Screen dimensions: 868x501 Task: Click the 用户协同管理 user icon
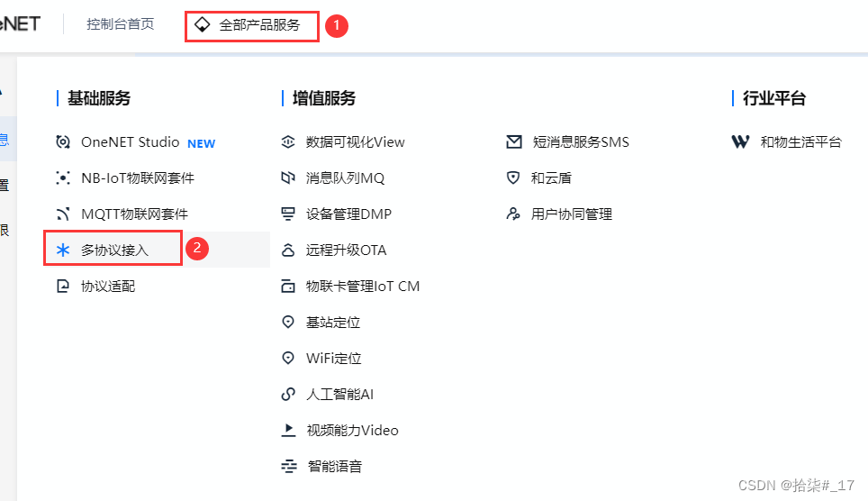pyautogui.click(x=513, y=214)
